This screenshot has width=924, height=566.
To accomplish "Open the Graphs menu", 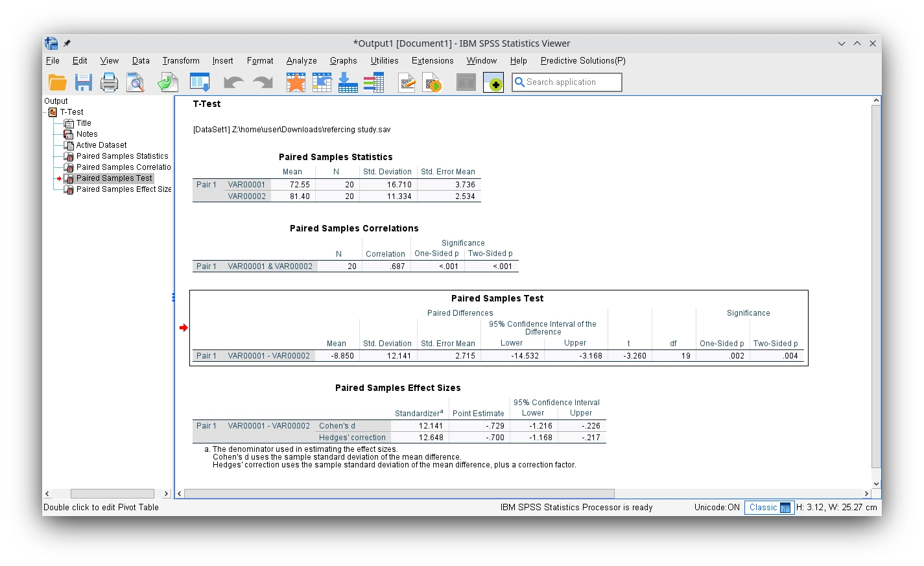I will (343, 61).
